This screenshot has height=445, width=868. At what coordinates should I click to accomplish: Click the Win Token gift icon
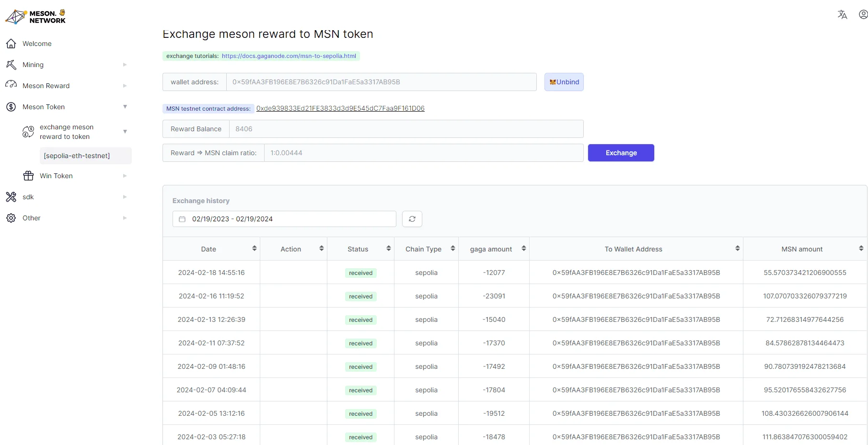point(28,176)
